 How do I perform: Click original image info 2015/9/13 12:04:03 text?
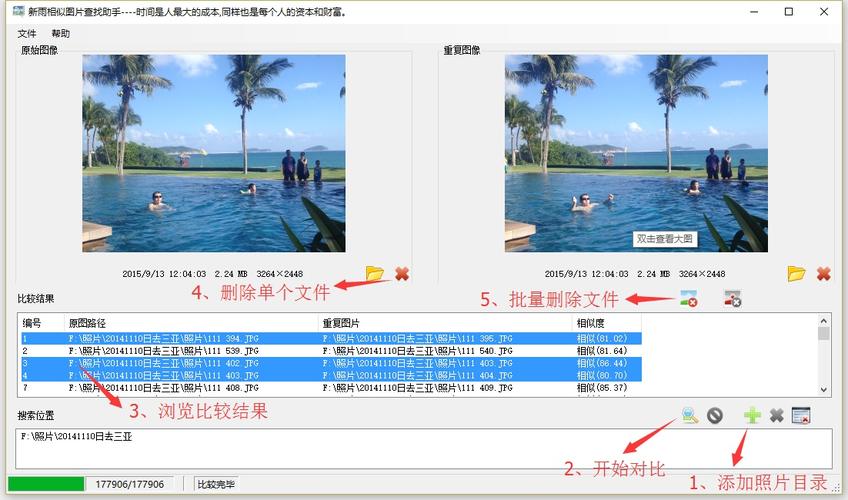(164, 274)
